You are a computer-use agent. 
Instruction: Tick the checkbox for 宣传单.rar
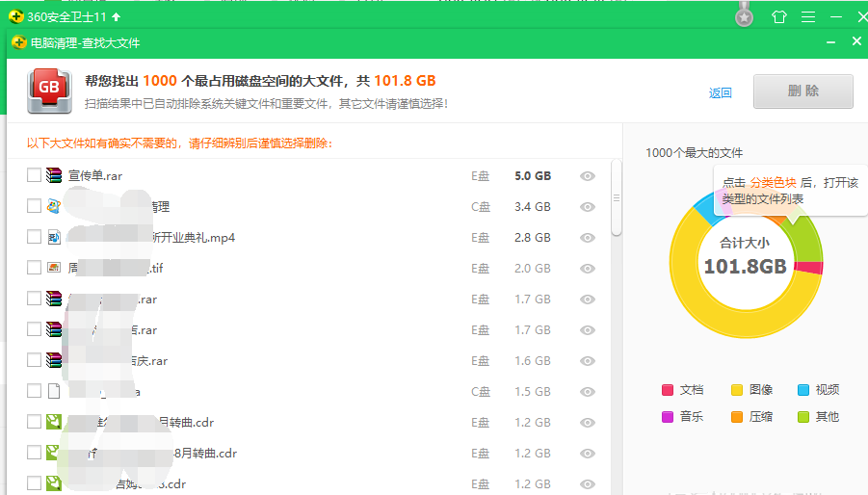34,175
